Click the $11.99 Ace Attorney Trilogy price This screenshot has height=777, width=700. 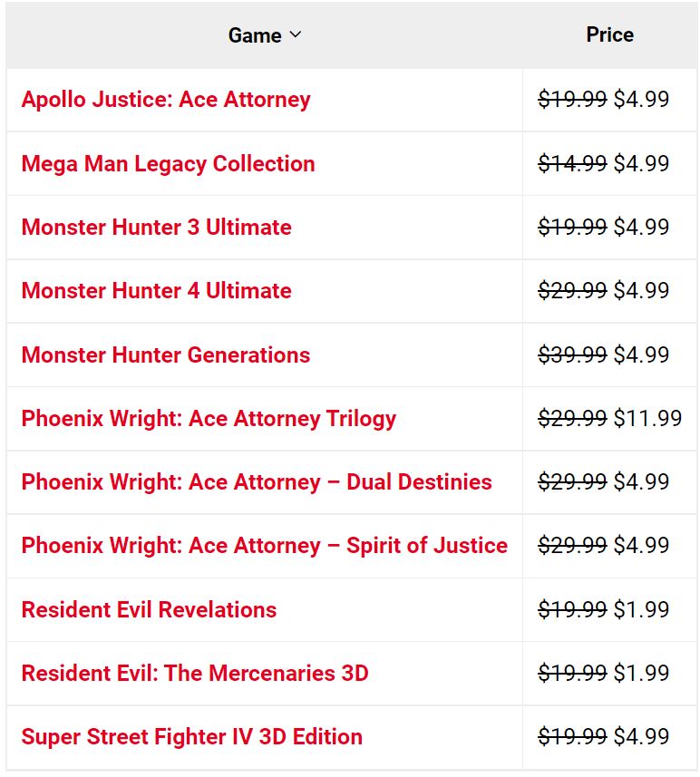[647, 419]
